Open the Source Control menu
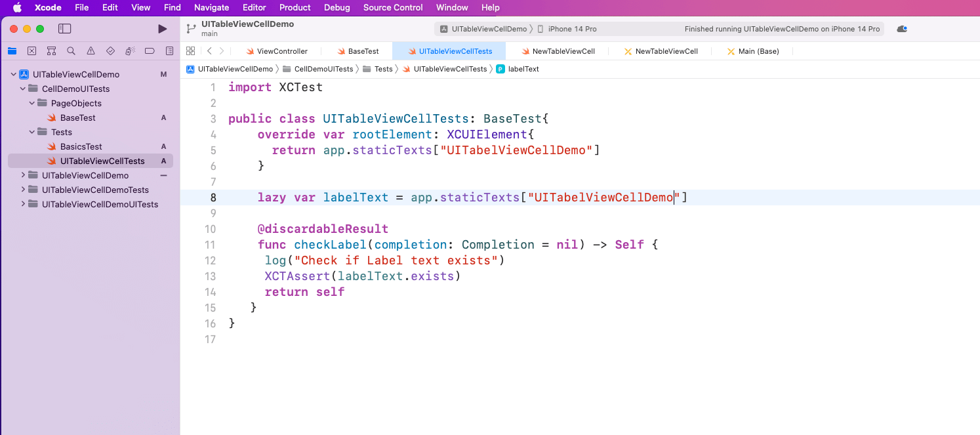980x435 pixels. pyautogui.click(x=392, y=7)
